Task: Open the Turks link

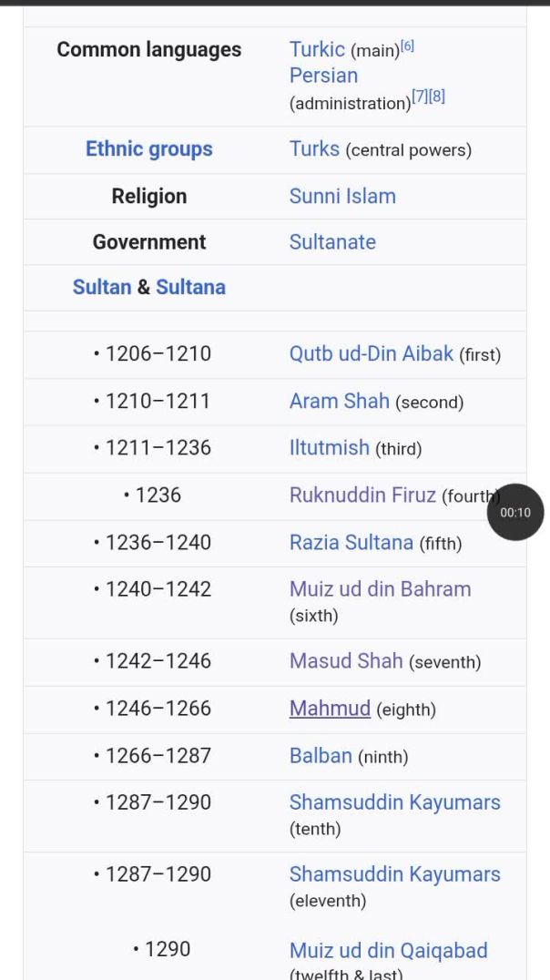Action: point(314,149)
